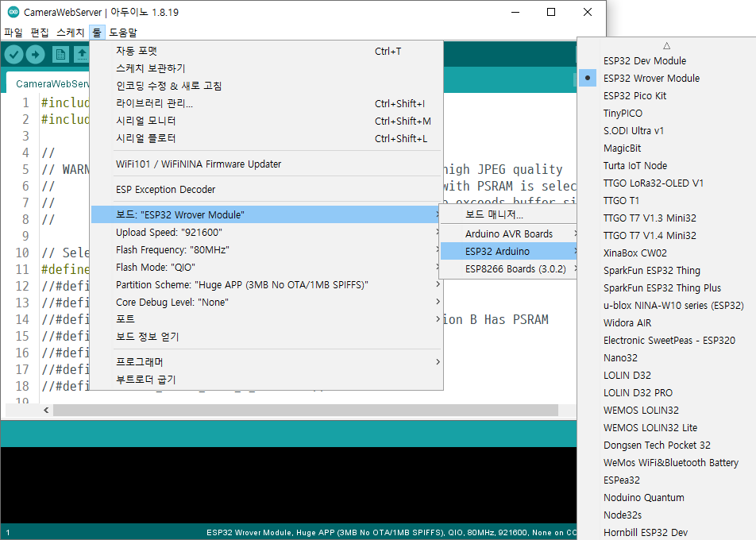Select Node32s board
Viewport: 756px width, 540px height.
666,515
